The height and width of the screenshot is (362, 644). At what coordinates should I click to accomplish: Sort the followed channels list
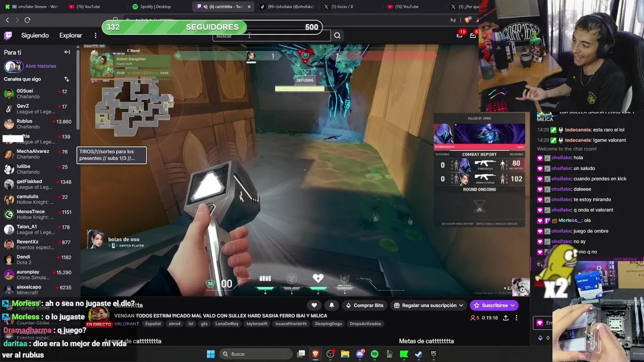point(66,79)
